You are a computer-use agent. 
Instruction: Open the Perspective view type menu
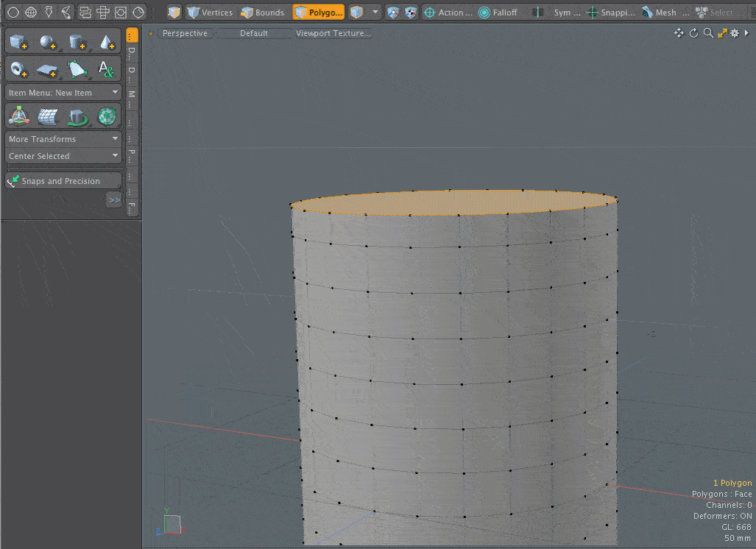(x=184, y=33)
